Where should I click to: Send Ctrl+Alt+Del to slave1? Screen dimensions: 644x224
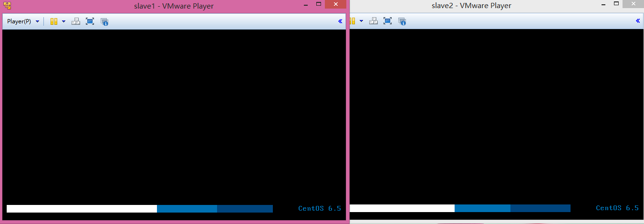coord(75,21)
